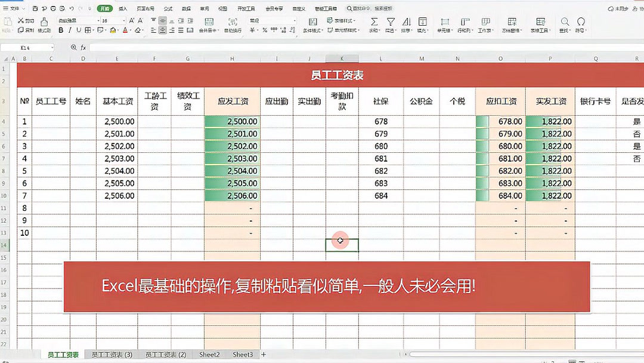
Task: Open the Sheet2 worksheet tab
Action: tap(209, 354)
